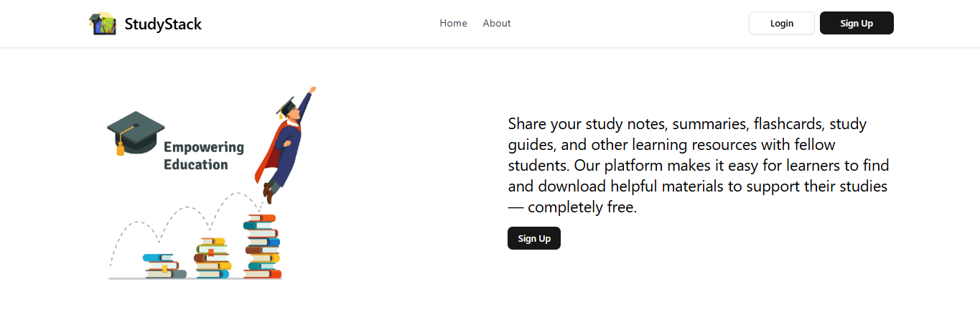This screenshot has width=980, height=335.
Task: Select the flying graduate figure
Action: point(286,143)
